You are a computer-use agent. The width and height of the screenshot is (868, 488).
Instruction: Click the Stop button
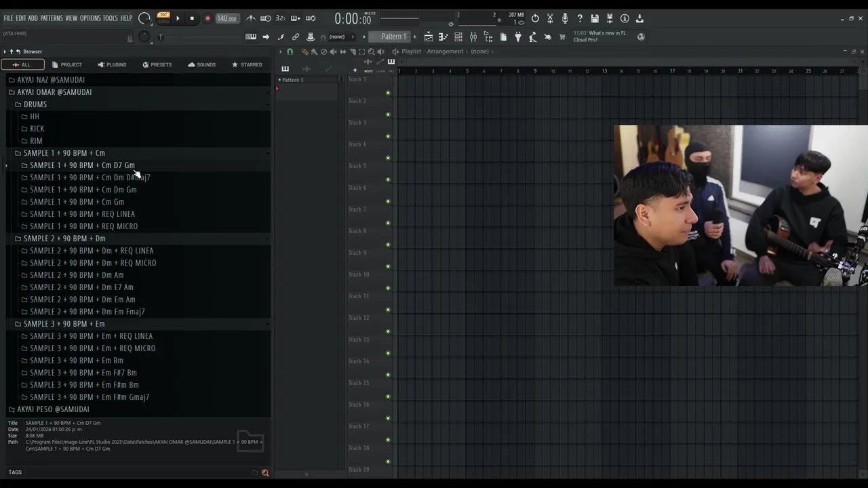click(x=192, y=18)
